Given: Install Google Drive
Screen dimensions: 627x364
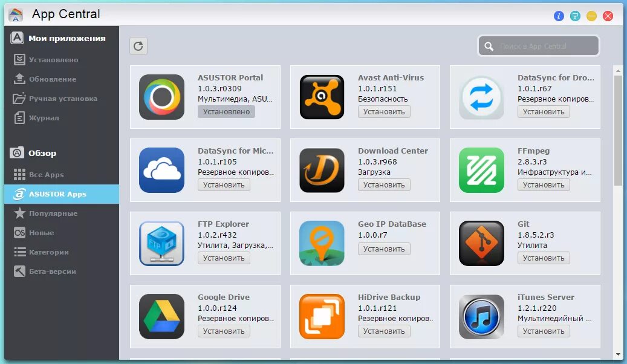Looking at the screenshot, I should tap(224, 331).
